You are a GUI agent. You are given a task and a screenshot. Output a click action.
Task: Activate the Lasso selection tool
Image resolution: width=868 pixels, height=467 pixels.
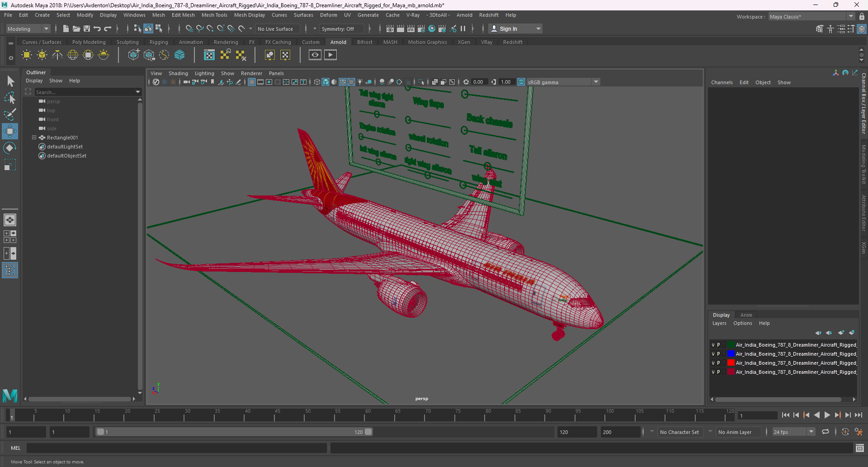10,98
